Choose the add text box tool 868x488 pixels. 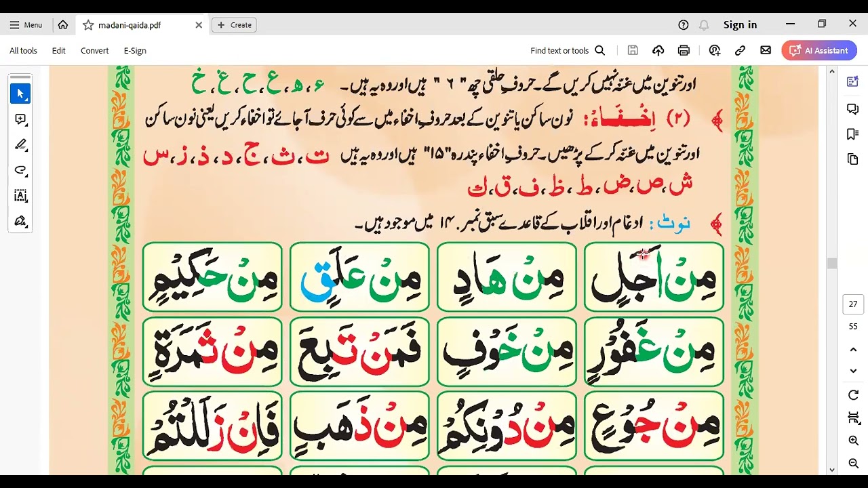(20, 196)
